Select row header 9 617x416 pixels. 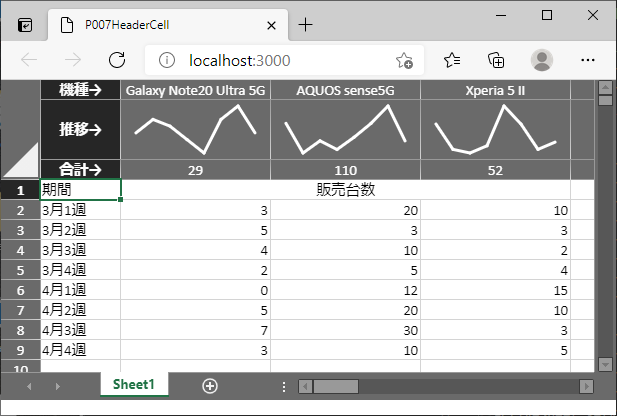[20, 350]
